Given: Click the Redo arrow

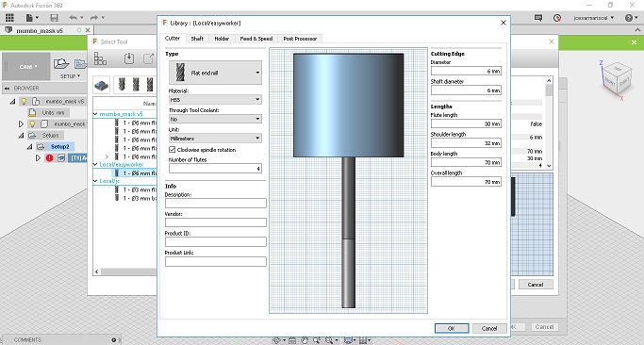Looking at the screenshot, I should (x=94, y=18).
